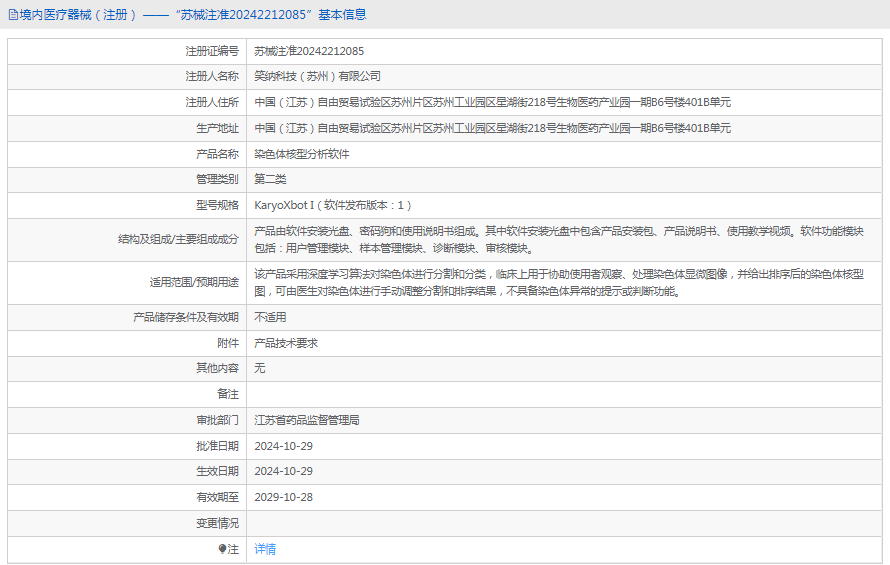Click the 注册证编号 label
Screen dimensions: 890x565
point(212,51)
